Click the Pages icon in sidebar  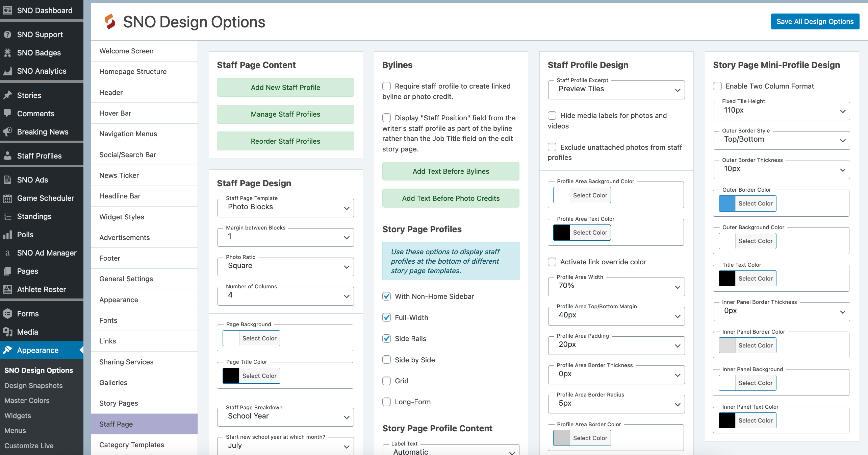[x=7, y=271]
